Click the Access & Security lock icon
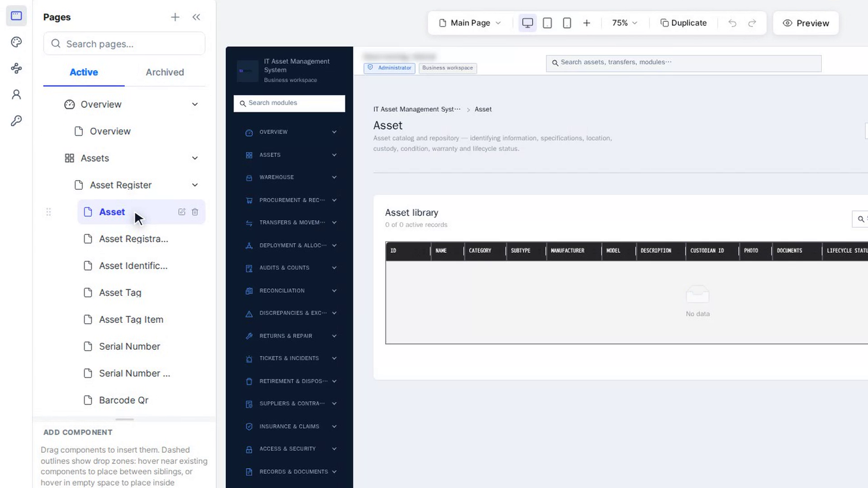868x488 pixels. tap(249, 449)
